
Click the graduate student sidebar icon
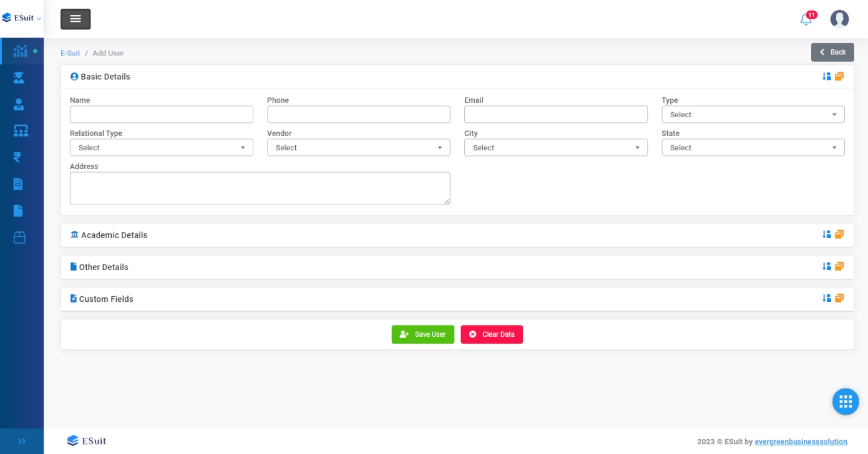pyautogui.click(x=19, y=78)
